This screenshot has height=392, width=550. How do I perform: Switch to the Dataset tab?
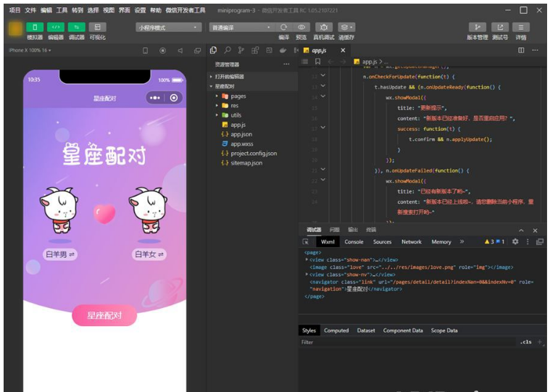(x=366, y=330)
